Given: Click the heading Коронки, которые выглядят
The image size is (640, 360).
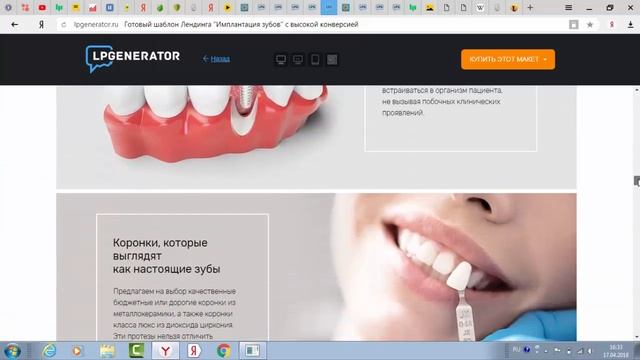Looking at the screenshot, I should point(167,256).
